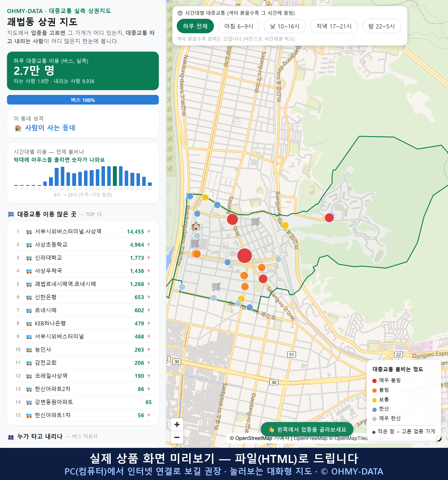Click the green 하루 대중교통 이용 summary card
The width and height of the screenshot is (448, 480).
pyautogui.click(x=83, y=71)
